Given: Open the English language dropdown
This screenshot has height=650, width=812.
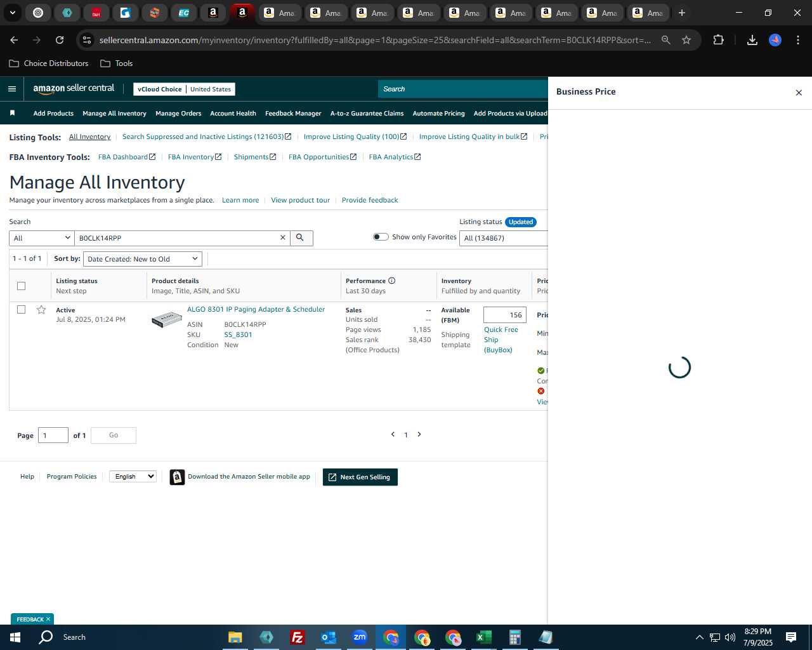Looking at the screenshot, I should [133, 476].
